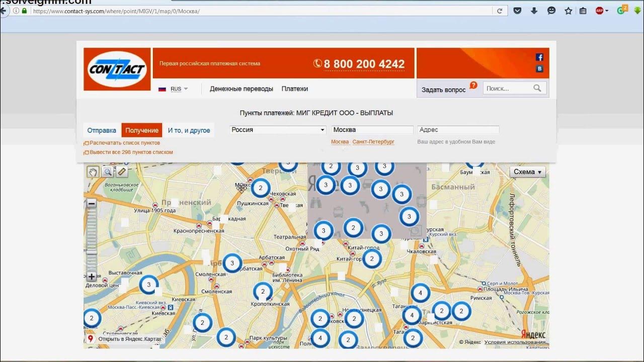Viewport: 644px width, 362px height.
Task: Open cluster 2 marker above Кропоткинская
Action: [263, 292]
